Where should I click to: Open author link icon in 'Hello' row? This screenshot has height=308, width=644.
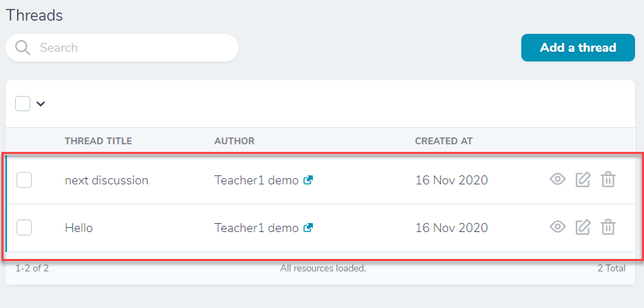(308, 227)
